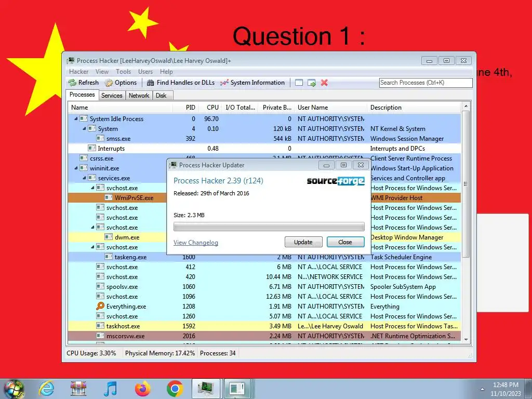
Task: Select the Processes tab
Action: (82, 95)
